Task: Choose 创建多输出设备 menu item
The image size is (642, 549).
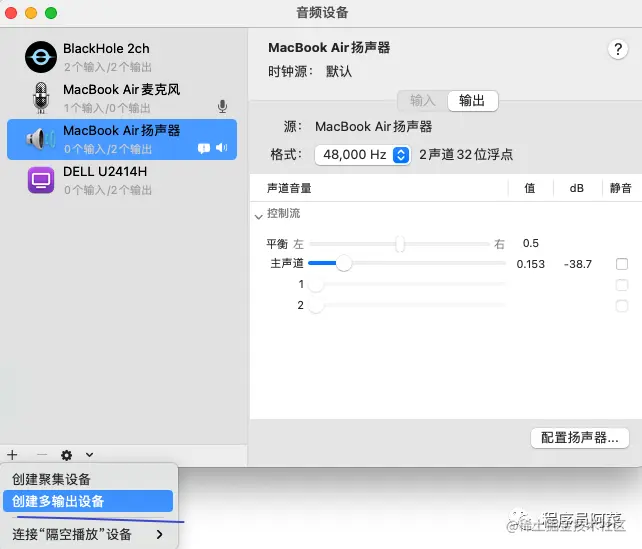Action: tap(88, 501)
